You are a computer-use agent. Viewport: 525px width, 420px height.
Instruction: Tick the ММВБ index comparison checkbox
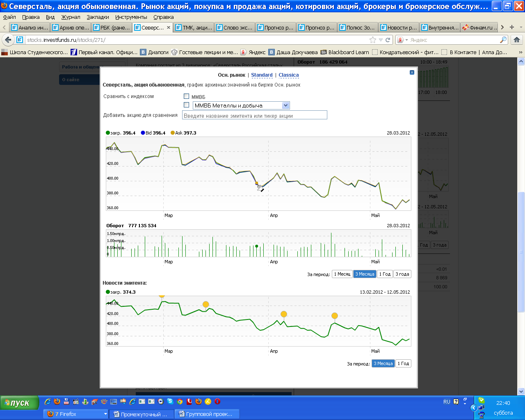[186, 96]
